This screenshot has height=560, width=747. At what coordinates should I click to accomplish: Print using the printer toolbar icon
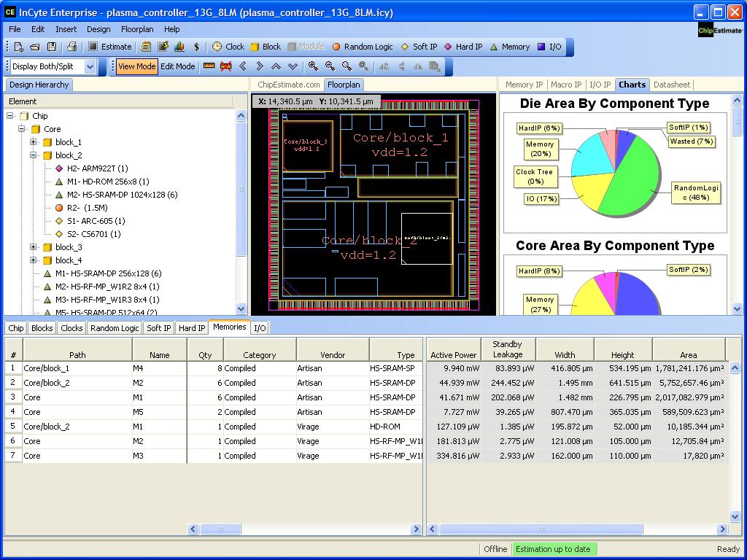72,47
